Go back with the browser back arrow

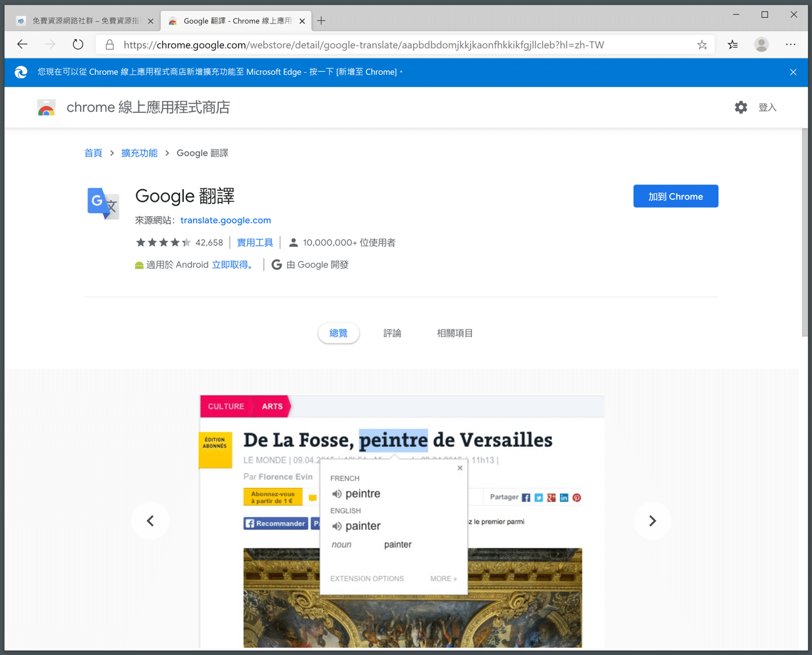point(22,44)
